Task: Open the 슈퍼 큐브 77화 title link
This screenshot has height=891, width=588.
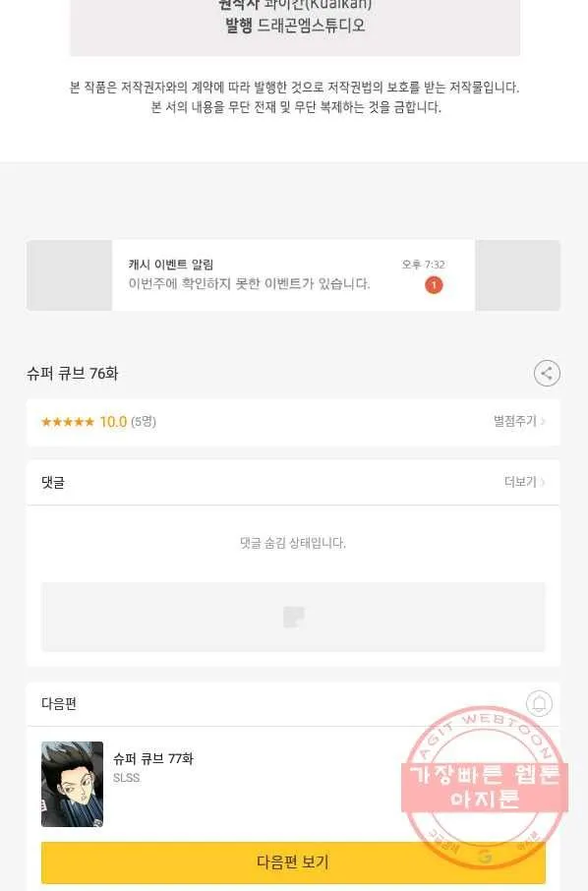Action: [x=153, y=758]
